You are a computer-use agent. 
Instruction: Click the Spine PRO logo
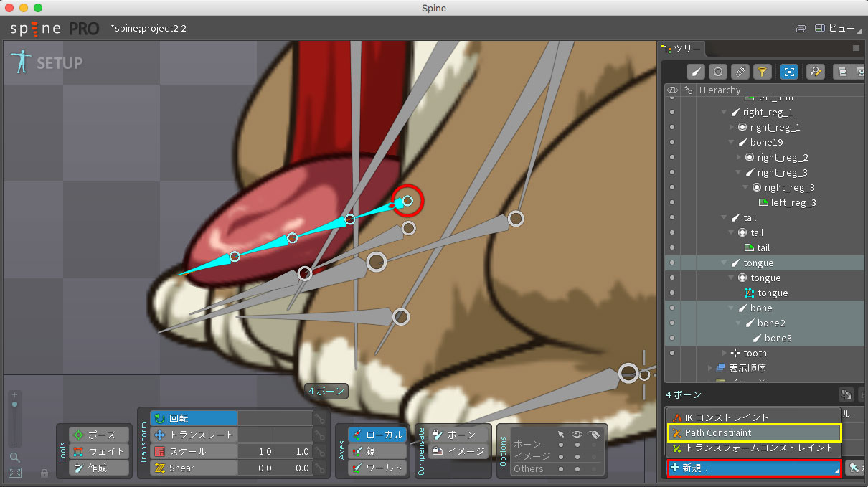55,29
